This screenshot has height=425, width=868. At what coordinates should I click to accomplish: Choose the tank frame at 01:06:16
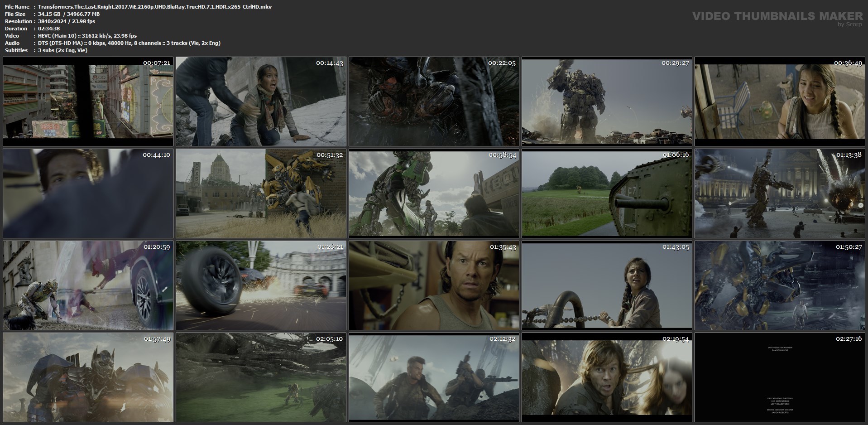point(607,193)
